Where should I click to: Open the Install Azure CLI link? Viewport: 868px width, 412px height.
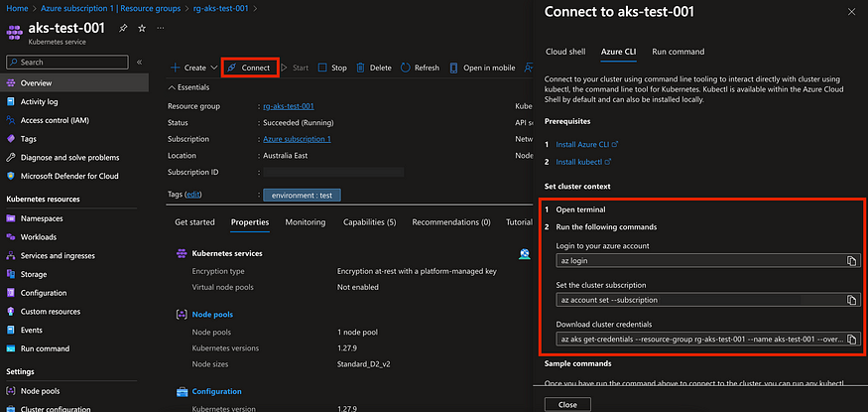click(587, 144)
